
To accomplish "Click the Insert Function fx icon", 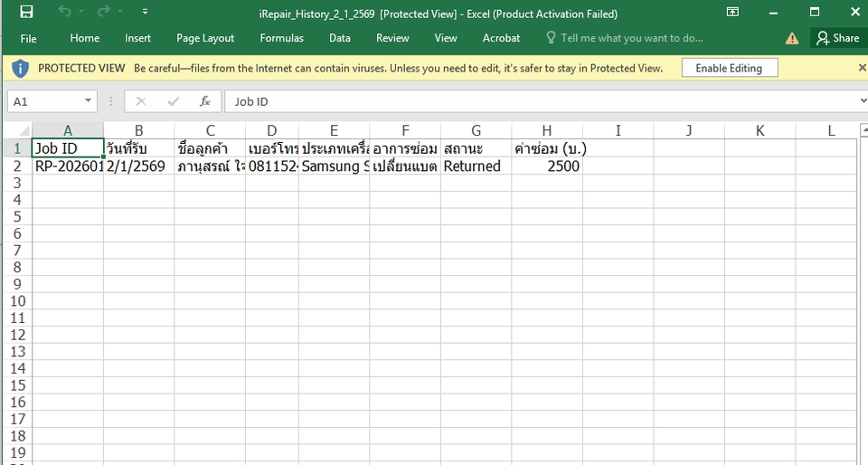I will click(205, 101).
